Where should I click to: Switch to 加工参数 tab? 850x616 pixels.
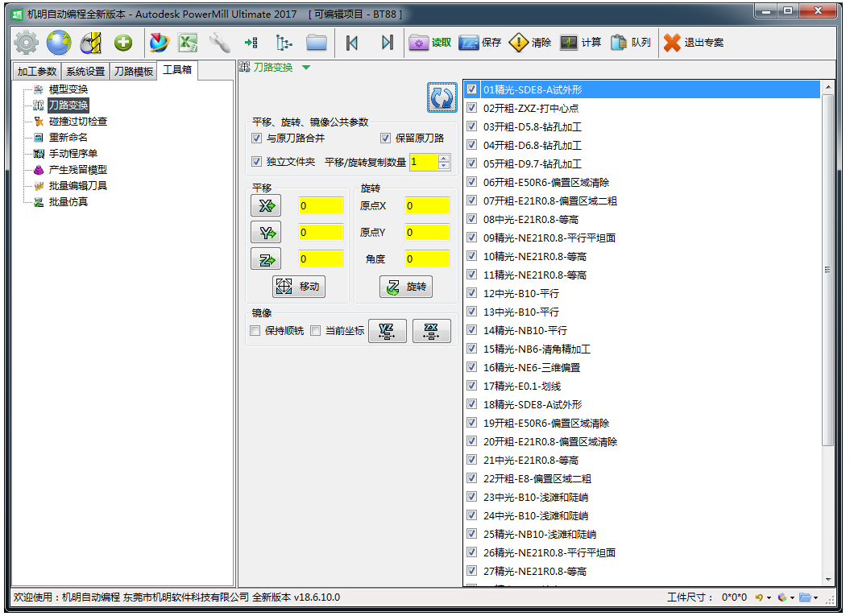pos(37,72)
